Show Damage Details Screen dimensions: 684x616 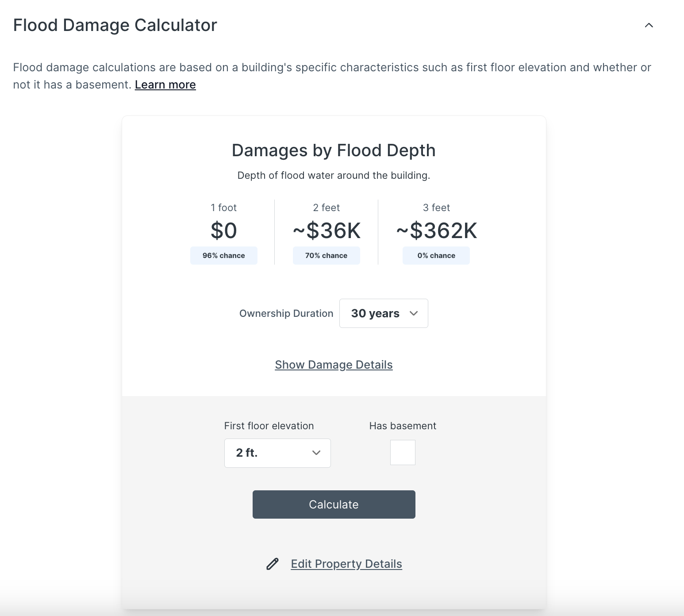tap(334, 365)
